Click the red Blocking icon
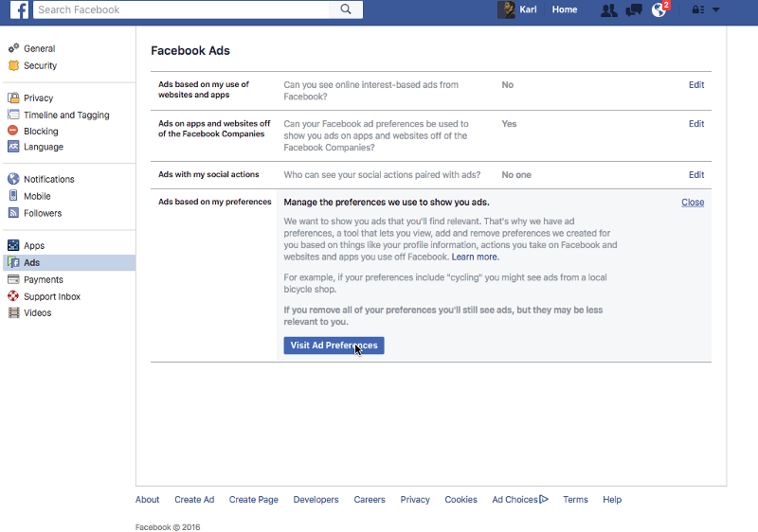 [13, 131]
